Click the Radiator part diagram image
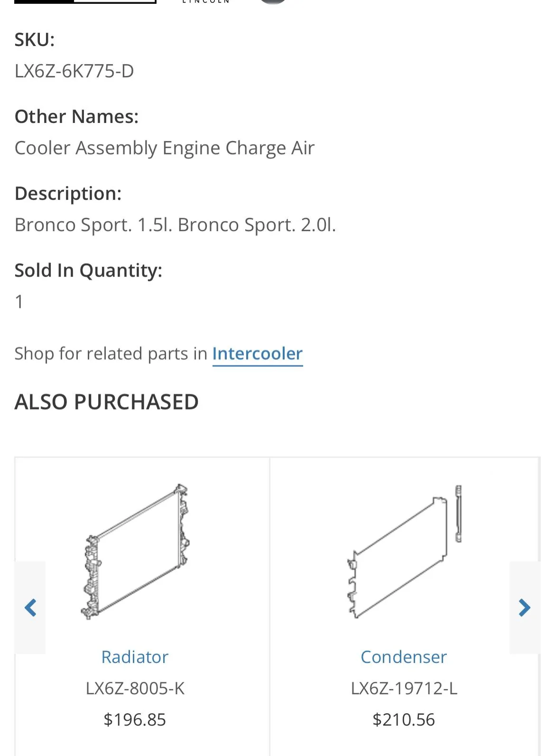The width and height of the screenshot is (555, 756). click(x=136, y=551)
